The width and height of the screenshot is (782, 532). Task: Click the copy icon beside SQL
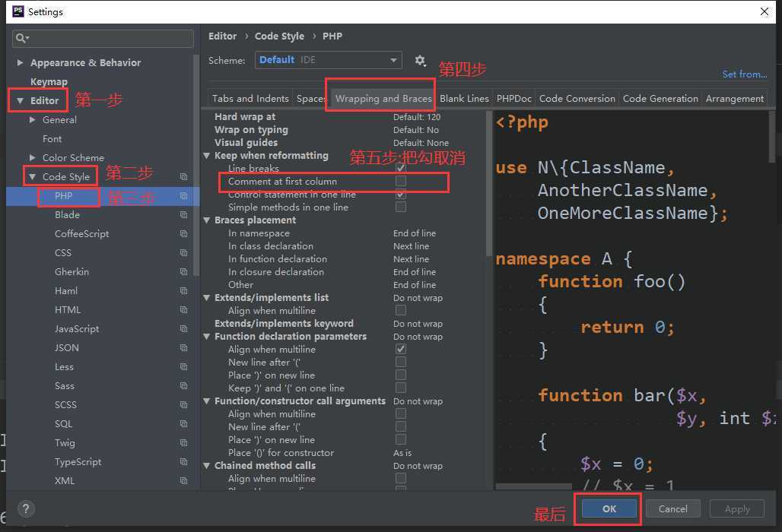183,423
